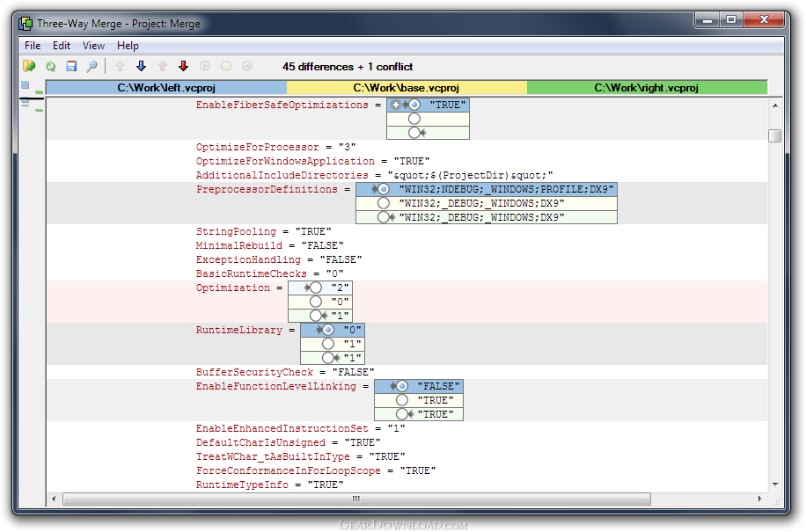Click the vertical scrollbar down arrow

coord(775,485)
